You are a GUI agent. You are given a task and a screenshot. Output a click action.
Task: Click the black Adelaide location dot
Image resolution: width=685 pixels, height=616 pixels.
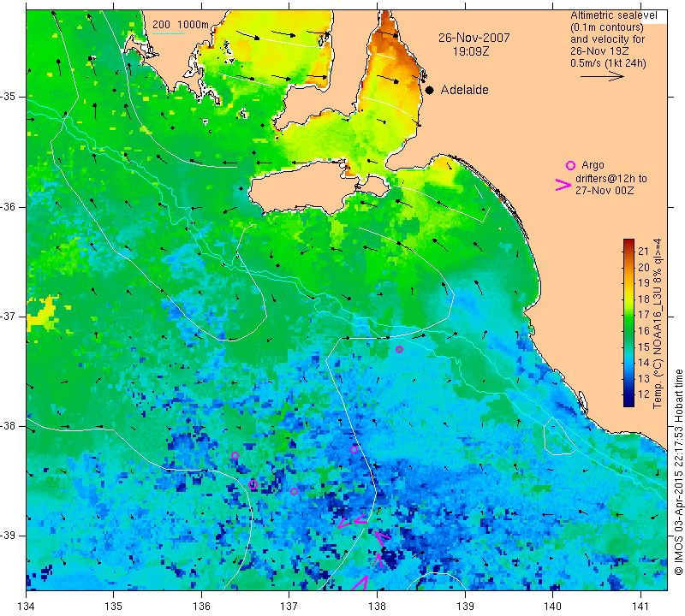click(430, 91)
